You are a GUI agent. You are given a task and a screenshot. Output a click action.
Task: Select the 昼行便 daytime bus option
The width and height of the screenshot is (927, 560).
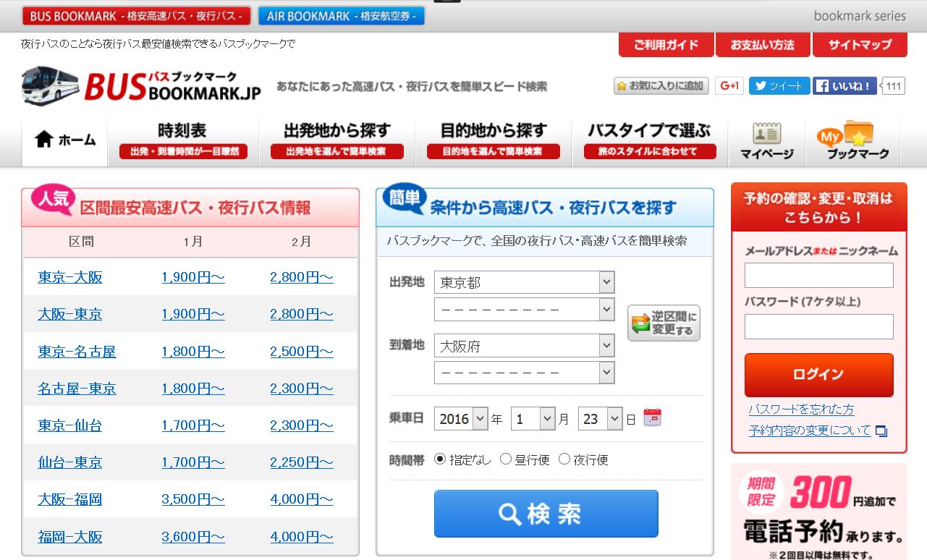tap(506, 459)
